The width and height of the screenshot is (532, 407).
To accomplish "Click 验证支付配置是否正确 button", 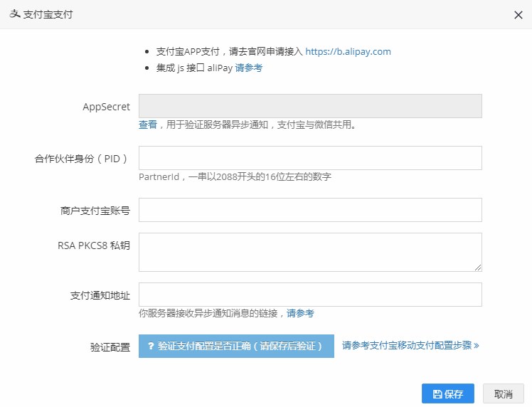I will pyautogui.click(x=236, y=346).
